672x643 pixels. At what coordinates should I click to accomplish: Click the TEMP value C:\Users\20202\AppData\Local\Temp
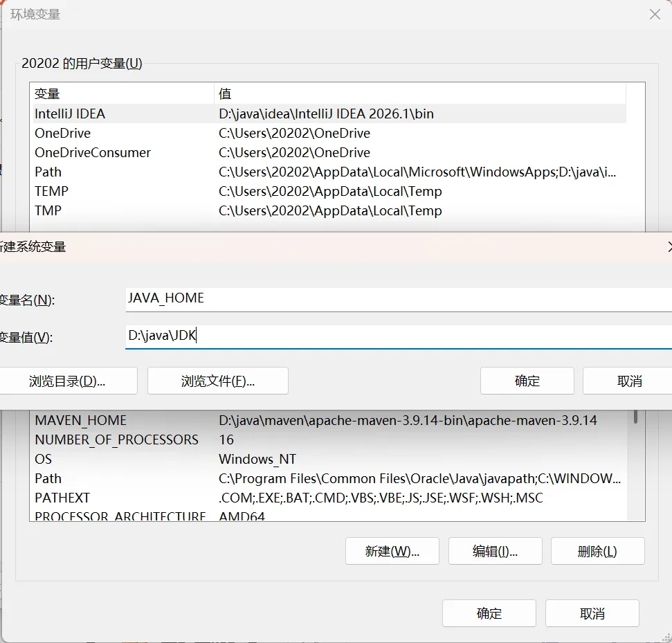[x=330, y=191]
